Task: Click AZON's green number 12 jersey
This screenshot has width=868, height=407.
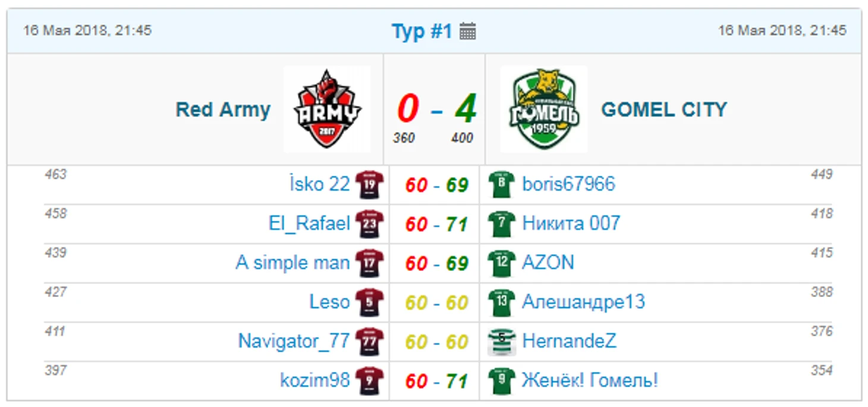Action: [501, 263]
